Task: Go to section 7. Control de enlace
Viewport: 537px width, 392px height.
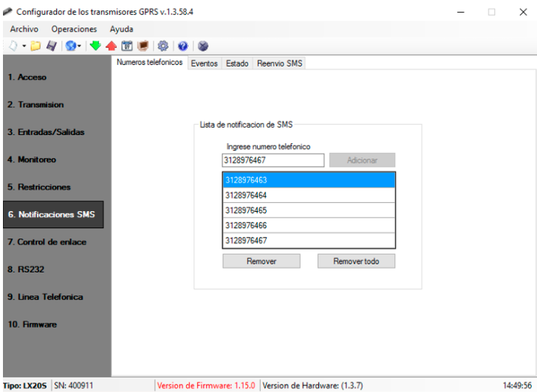Action: (x=47, y=241)
